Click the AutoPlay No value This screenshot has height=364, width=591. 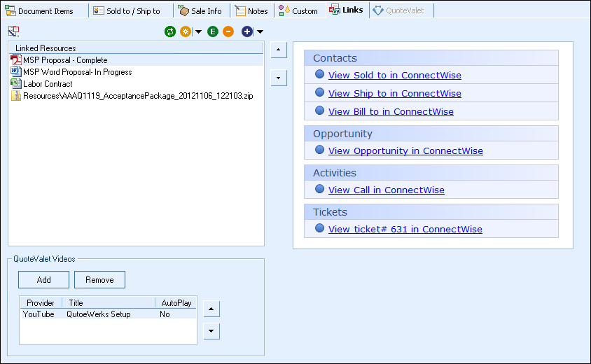pos(165,314)
